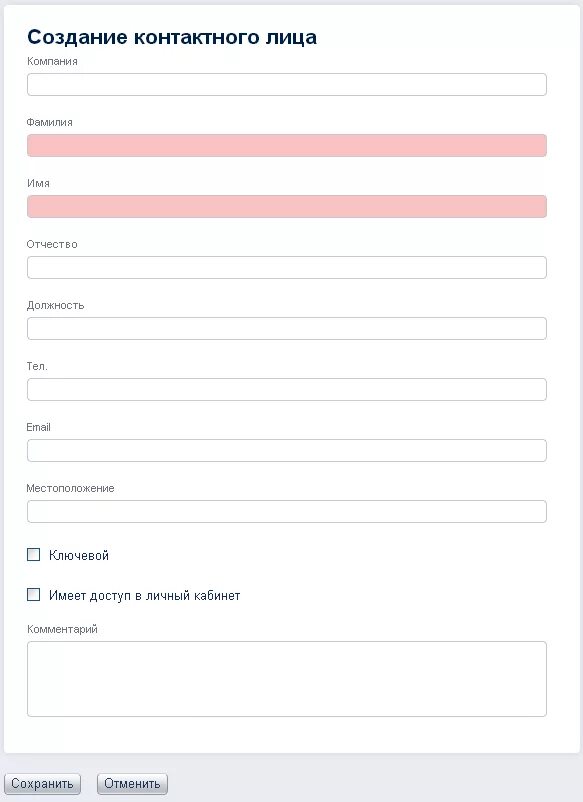Focus the Email input field
This screenshot has height=802, width=583.
pos(286,450)
